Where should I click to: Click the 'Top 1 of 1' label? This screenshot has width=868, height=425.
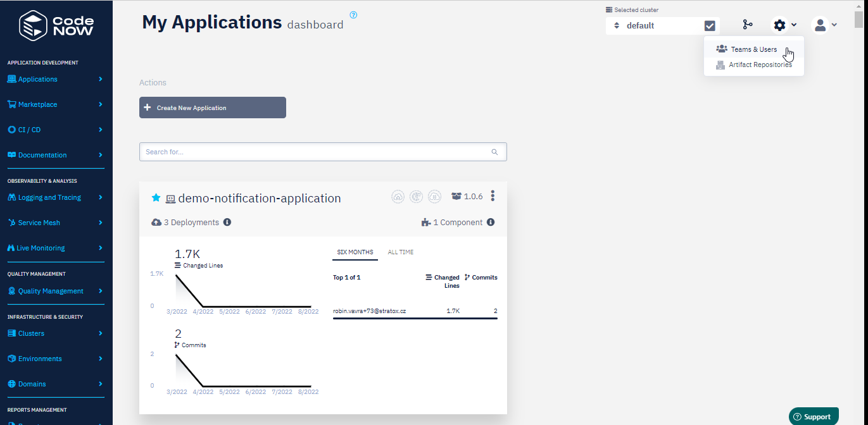(x=346, y=278)
